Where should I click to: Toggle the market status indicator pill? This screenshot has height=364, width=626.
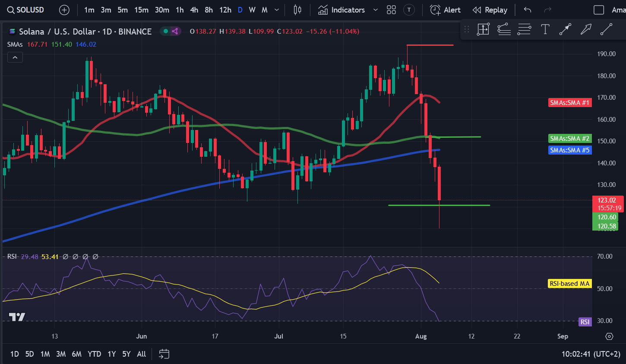click(170, 31)
